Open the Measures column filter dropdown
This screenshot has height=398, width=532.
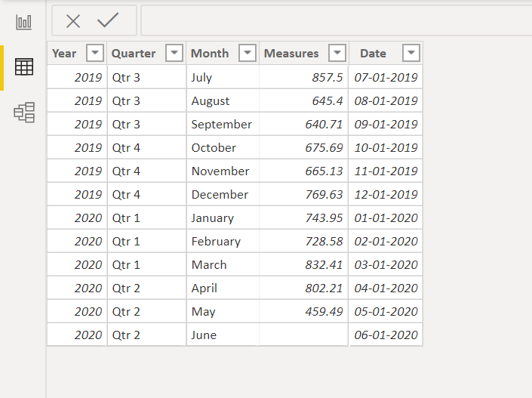[x=337, y=53]
